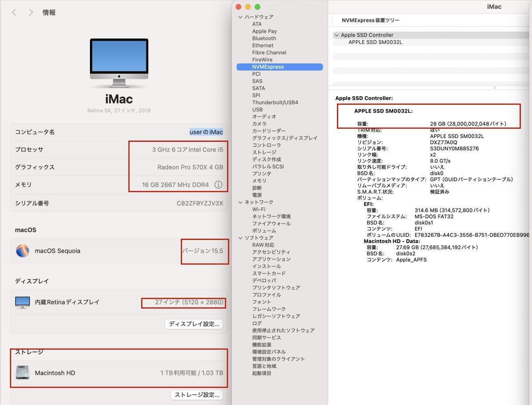Select アプリケーション in the sidebar
This screenshot has height=405, width=532.
(271, 259)
